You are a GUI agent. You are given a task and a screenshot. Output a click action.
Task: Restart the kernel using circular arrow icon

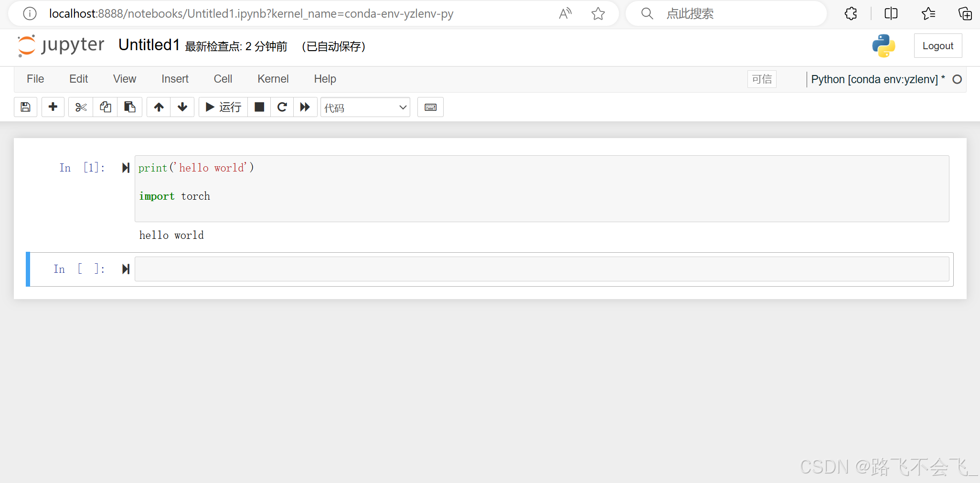point(282,107)
